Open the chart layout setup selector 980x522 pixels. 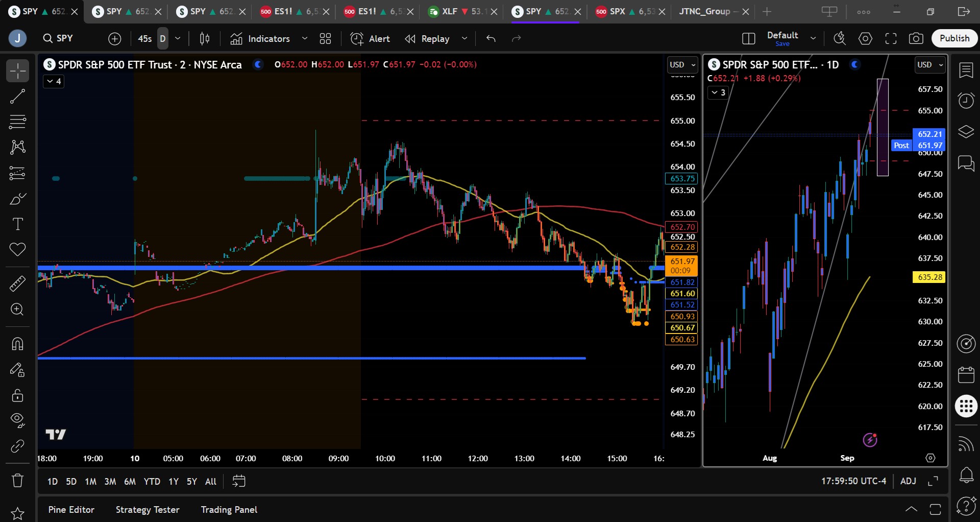[x=749, y=38]
